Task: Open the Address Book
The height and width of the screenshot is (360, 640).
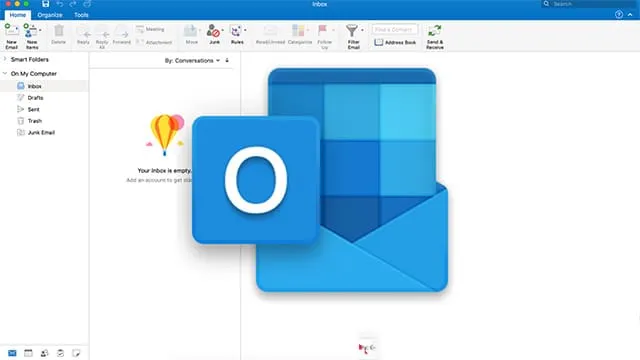Action: pyautogui.click(x=395, y=42)
